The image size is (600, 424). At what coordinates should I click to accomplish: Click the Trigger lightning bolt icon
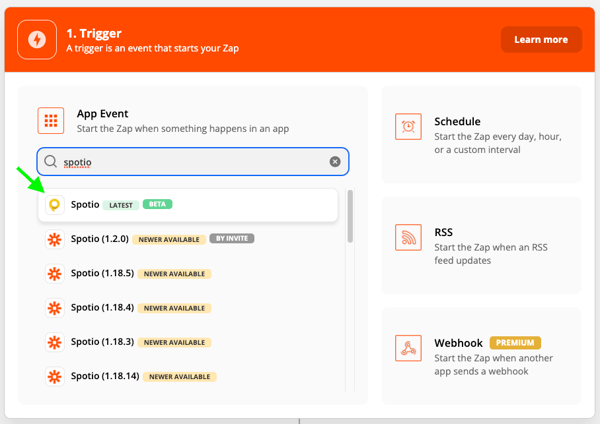37,39
